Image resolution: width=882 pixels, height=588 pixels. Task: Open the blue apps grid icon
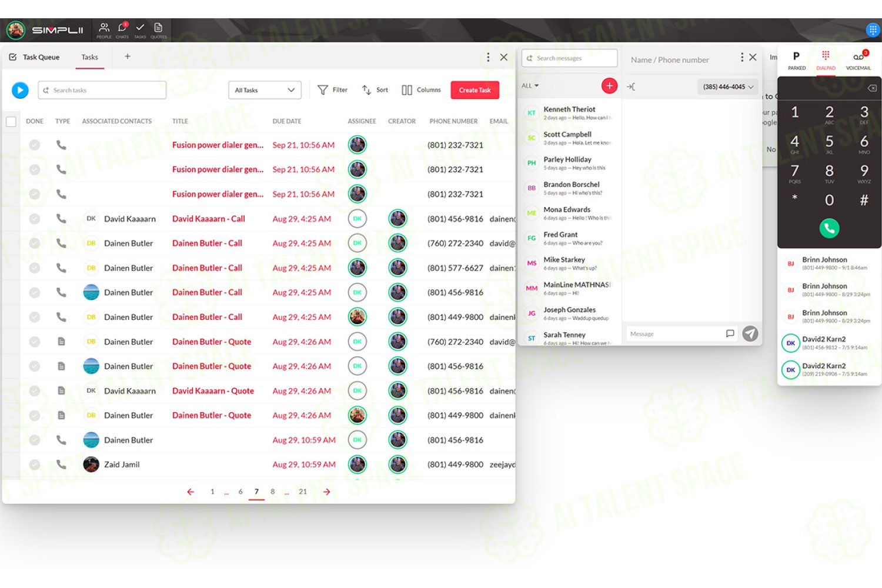click(x=873, y=30)
